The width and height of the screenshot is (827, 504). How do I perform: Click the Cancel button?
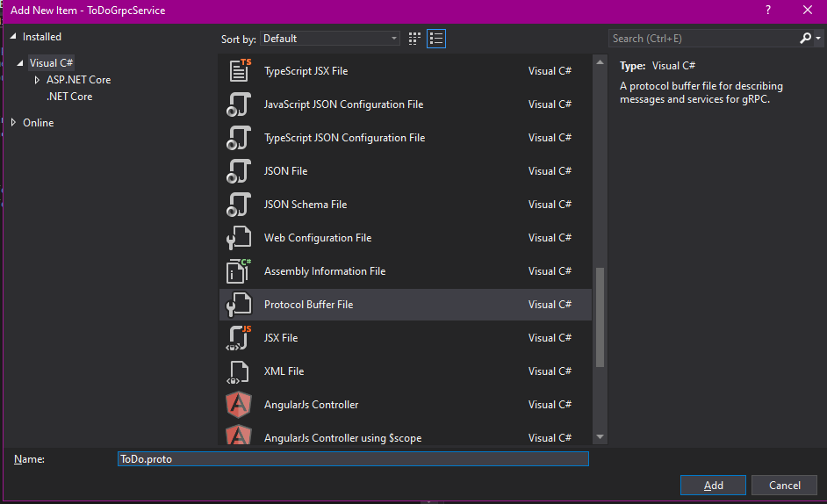click(784, 486)
